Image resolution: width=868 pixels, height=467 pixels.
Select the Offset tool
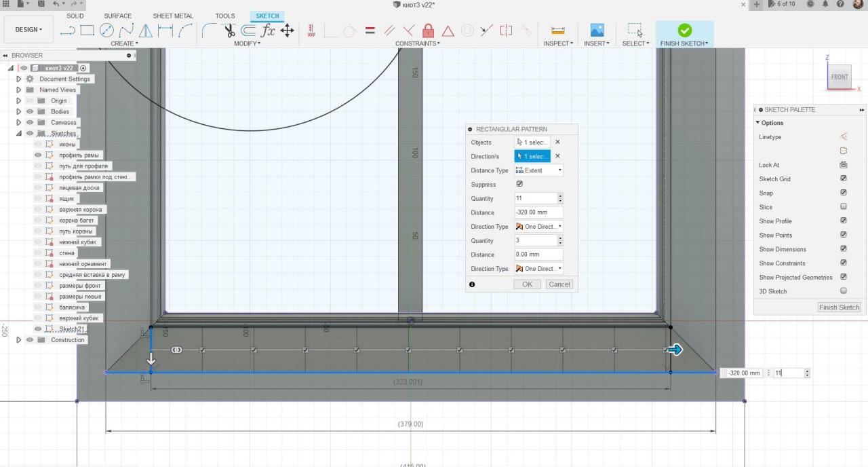tap(249, 30)
